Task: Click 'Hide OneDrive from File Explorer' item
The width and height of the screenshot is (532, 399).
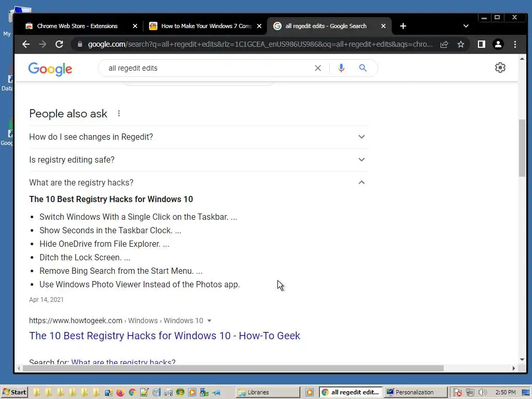Action: (x=104, y=244)
